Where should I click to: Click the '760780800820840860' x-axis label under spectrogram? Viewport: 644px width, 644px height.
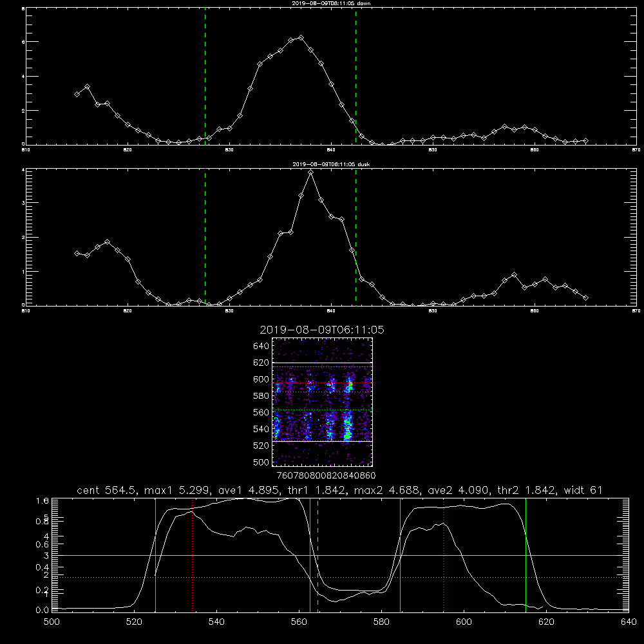(x=326, y=476)
